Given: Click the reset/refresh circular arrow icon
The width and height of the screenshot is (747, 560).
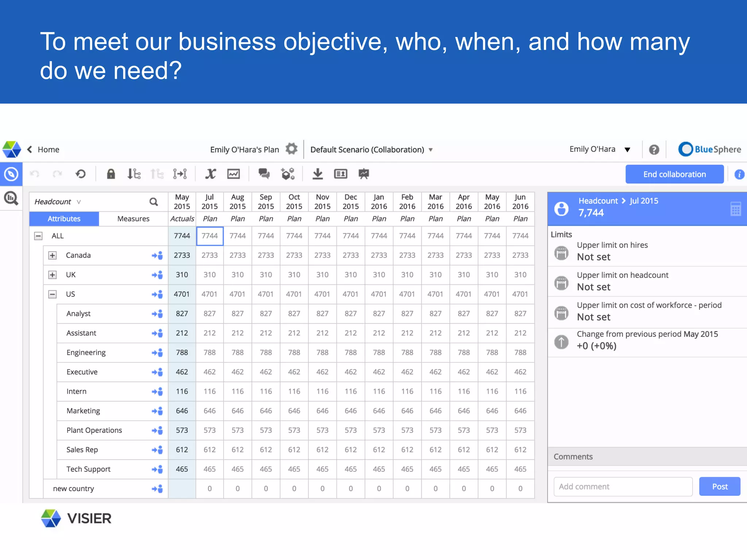Looking at the screenshot, I should pos(81,174).
